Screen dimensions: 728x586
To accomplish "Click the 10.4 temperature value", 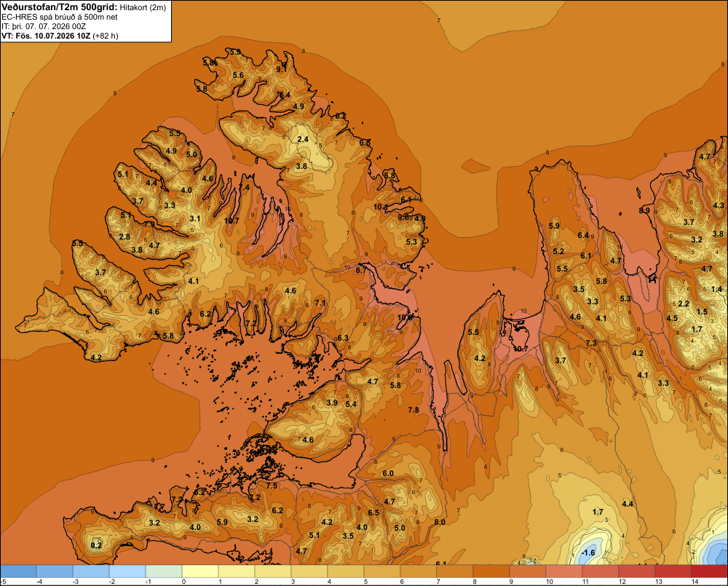I will [x=381, y=207].
